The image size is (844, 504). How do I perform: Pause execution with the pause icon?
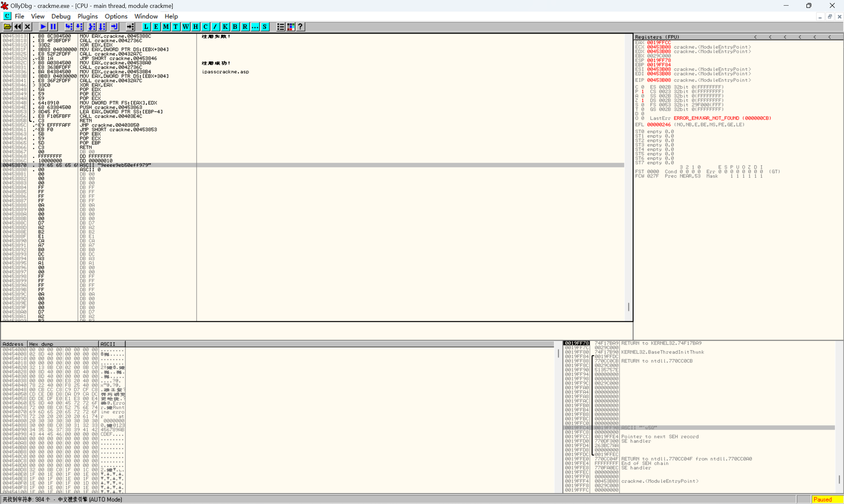point(53,27)
